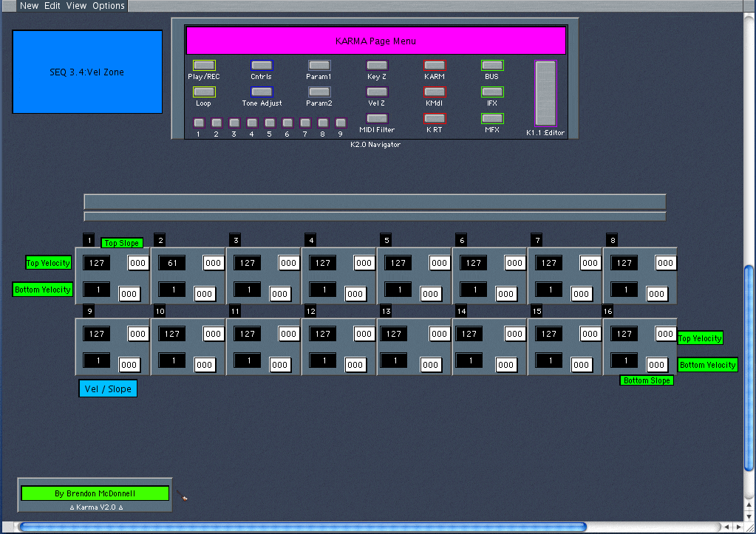
Task: Click track 2 top velocity field showing 61
Action: pos(171,263)
